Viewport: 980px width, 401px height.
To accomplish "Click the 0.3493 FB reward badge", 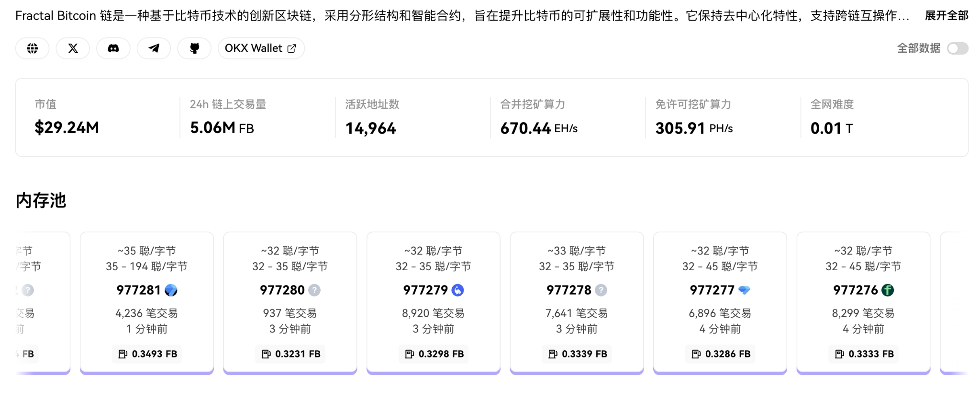I will 147,354.
